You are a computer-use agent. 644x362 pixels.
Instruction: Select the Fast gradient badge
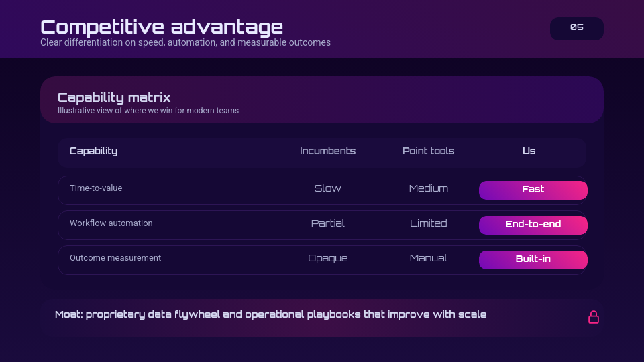(533, 190)
